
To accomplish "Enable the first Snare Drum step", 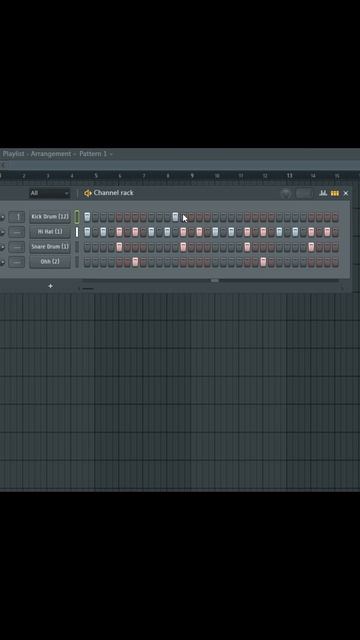I will point(87,247).
